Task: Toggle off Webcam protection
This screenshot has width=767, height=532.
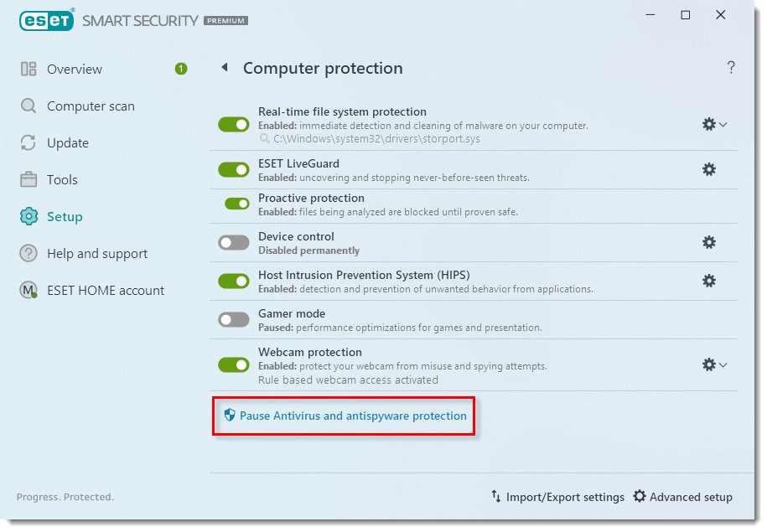Action: click(x=234, y=364)
